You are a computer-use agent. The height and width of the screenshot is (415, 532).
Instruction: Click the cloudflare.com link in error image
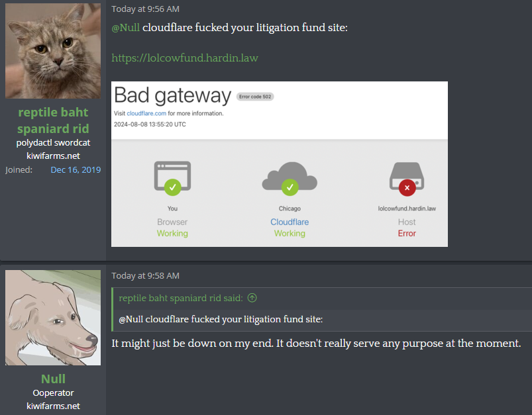[x=146, y=113]
